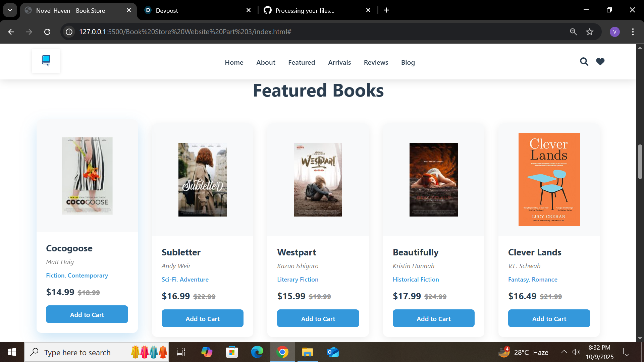The image size is (644, 362).
Task: Open the site search magnifier icon
Action: tap(584, 62)
